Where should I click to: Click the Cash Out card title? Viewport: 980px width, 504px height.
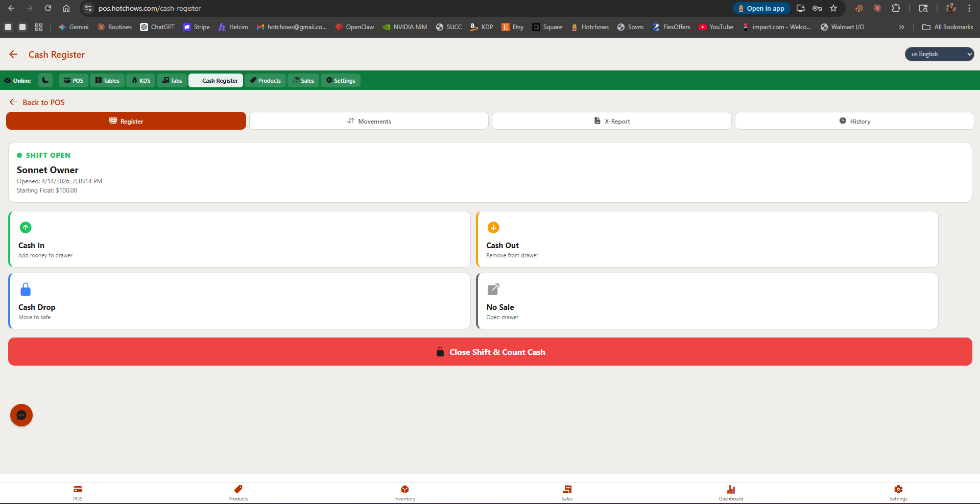[503, 246]
